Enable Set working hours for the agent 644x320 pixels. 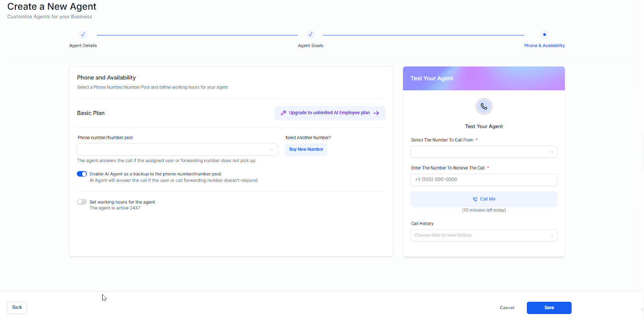click(x=82, y=202)
